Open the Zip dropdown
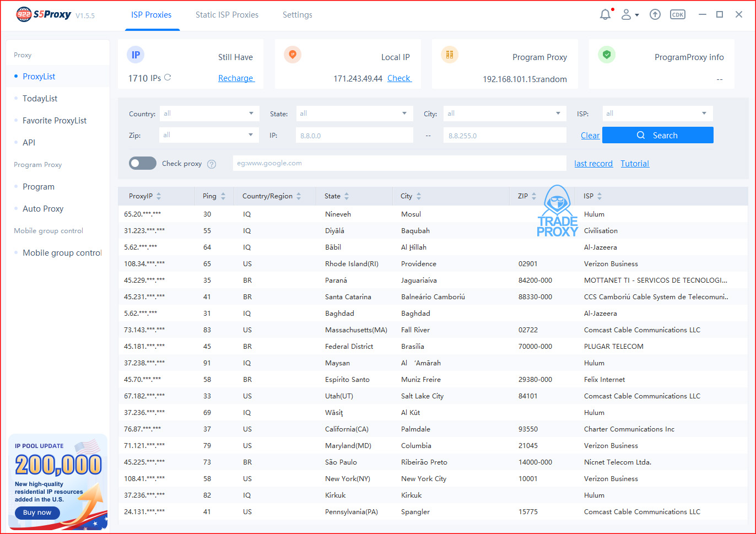 (x=209, y=135)
